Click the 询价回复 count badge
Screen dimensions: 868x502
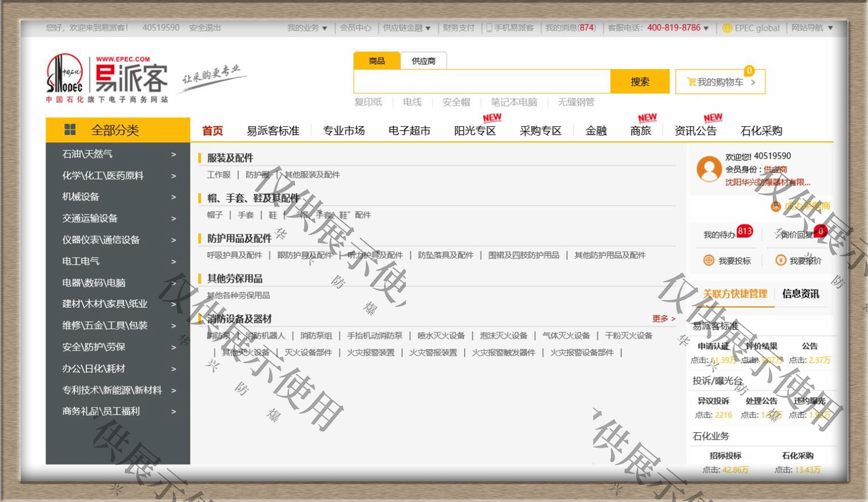coord(820,231)
